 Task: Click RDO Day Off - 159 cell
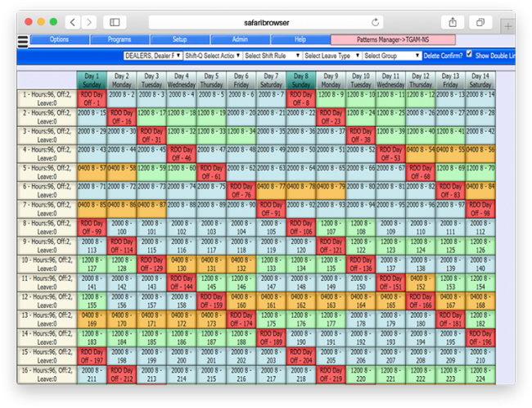click(211, 301)
